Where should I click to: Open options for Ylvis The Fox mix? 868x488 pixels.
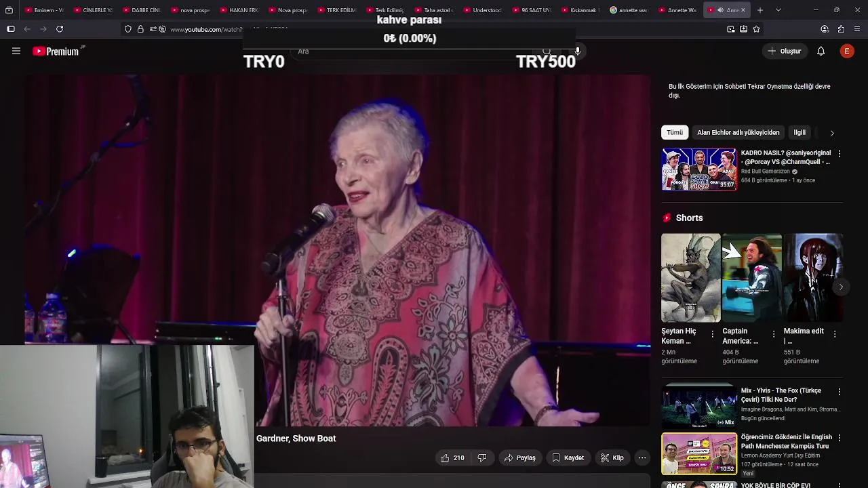[x=840, y=392]
